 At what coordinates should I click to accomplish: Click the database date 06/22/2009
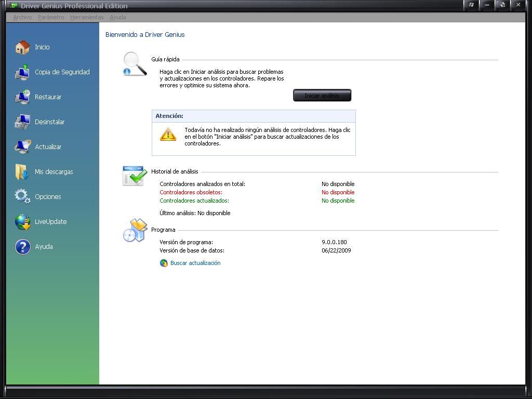(x=336, y=250)
